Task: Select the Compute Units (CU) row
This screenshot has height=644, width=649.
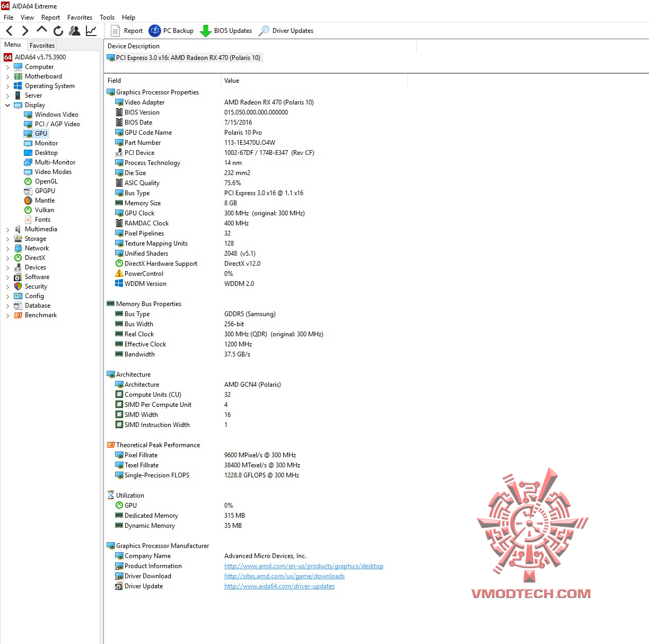Action: [257, 395]
